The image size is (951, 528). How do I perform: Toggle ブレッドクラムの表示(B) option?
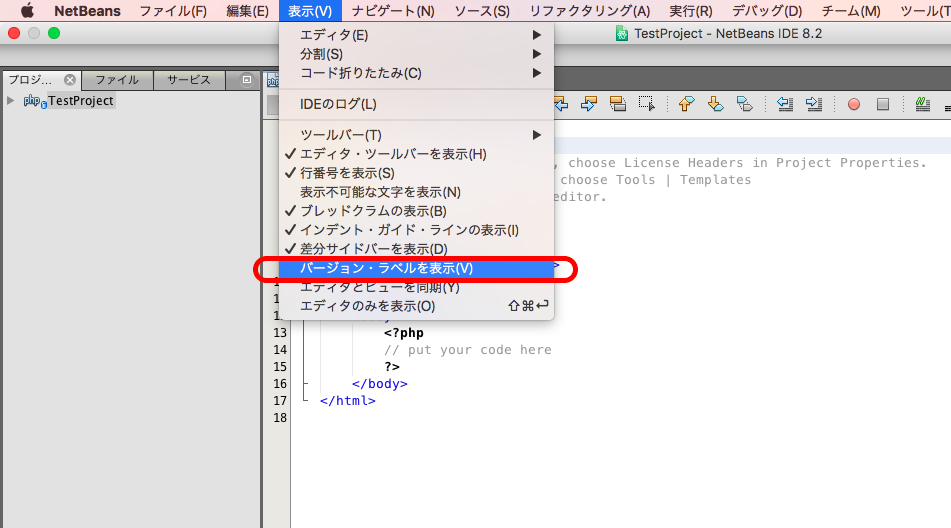417,211
